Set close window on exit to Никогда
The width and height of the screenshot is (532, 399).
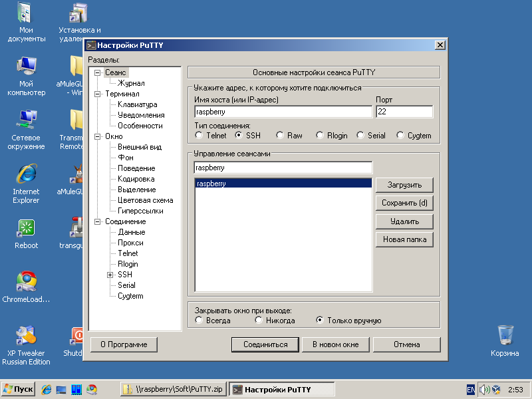click(x=259, y=320)
